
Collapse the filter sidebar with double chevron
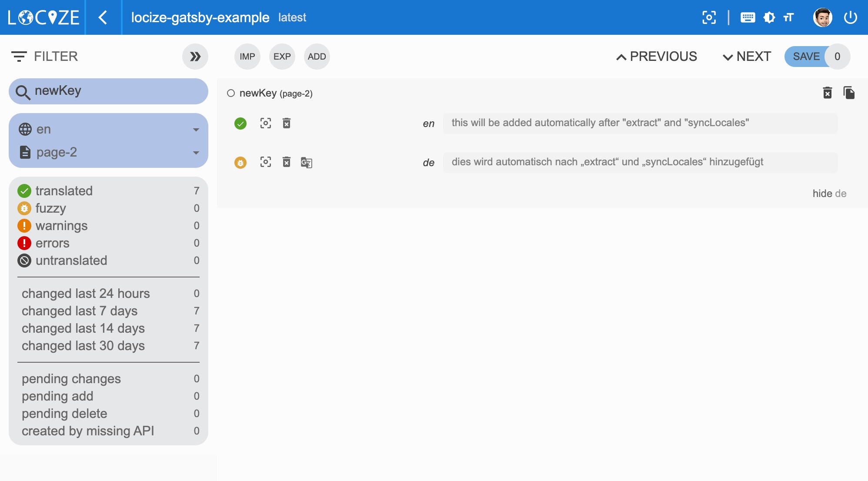[195, 57]
